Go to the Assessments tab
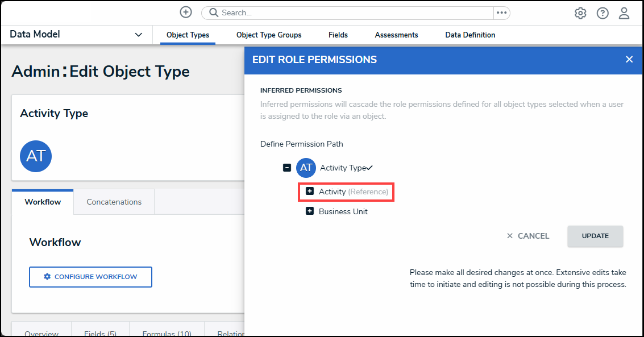This screenshot has width=644, height=337. coord(396,35)
